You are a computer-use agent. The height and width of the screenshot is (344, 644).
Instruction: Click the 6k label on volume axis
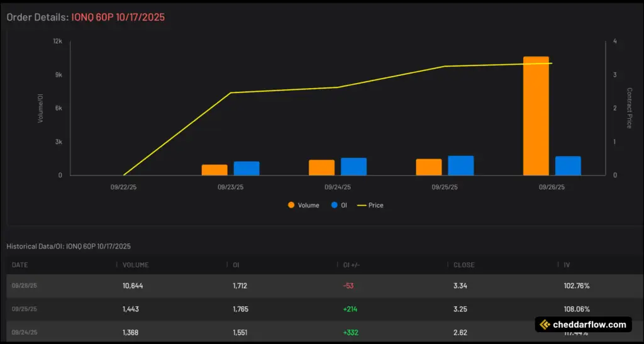pyautogui.click(x=58, y=108)
